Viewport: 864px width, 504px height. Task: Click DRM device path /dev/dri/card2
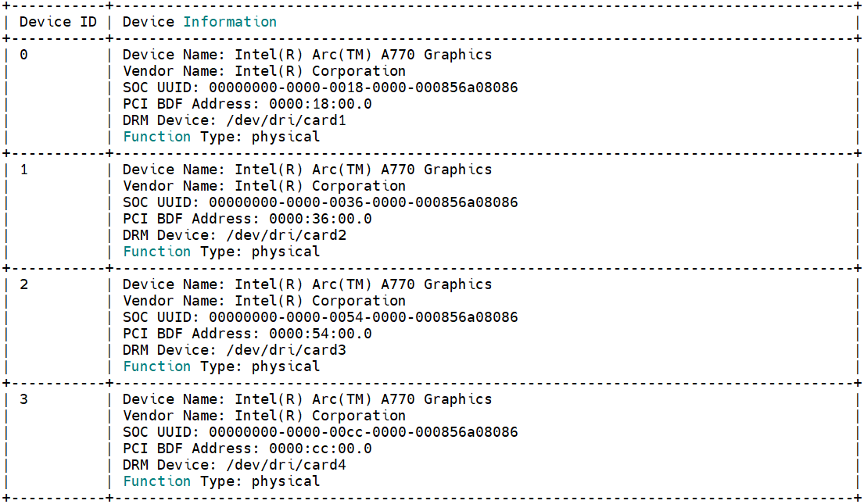(x=286, y=235)
